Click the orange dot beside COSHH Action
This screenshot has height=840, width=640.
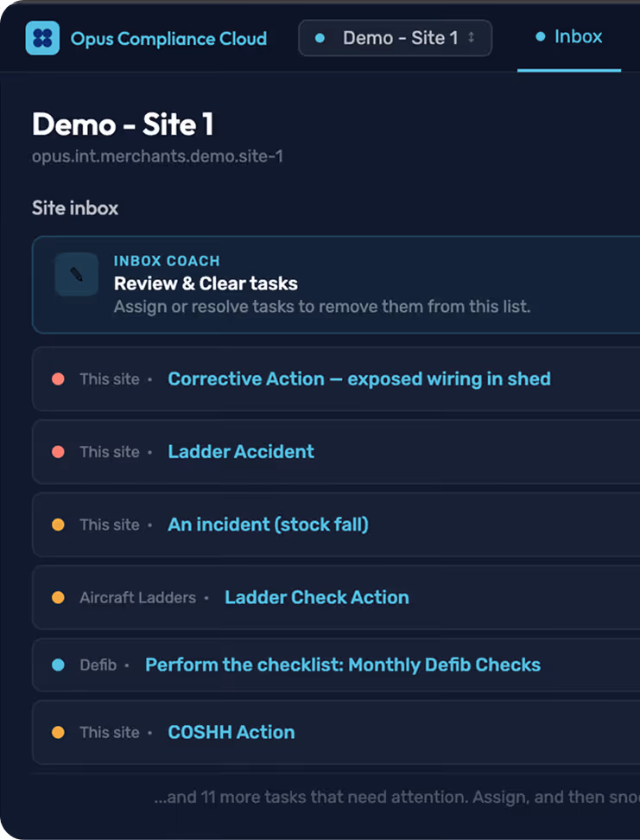59,733
